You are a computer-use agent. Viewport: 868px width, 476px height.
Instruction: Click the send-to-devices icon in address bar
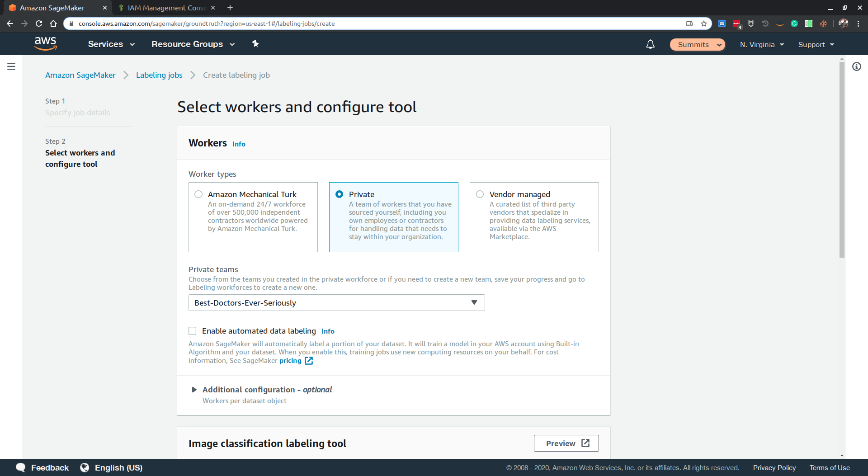pyautogui.click(x=689, y=24)
